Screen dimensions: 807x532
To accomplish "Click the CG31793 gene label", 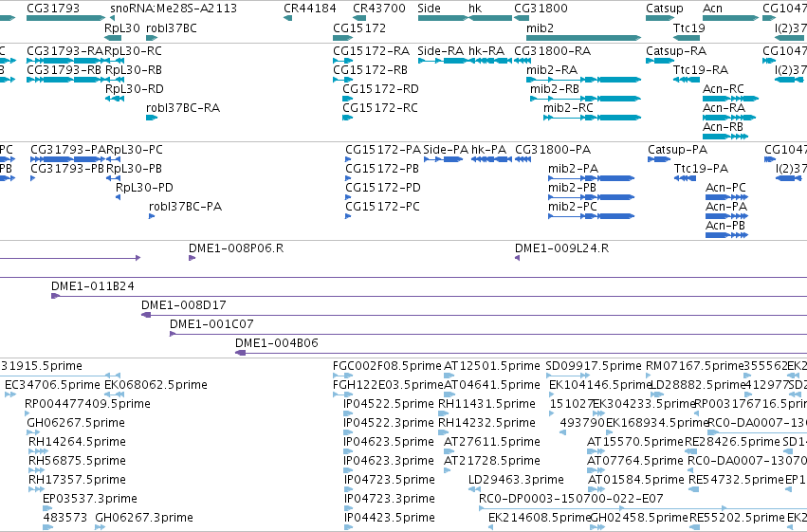I will 53,9.
